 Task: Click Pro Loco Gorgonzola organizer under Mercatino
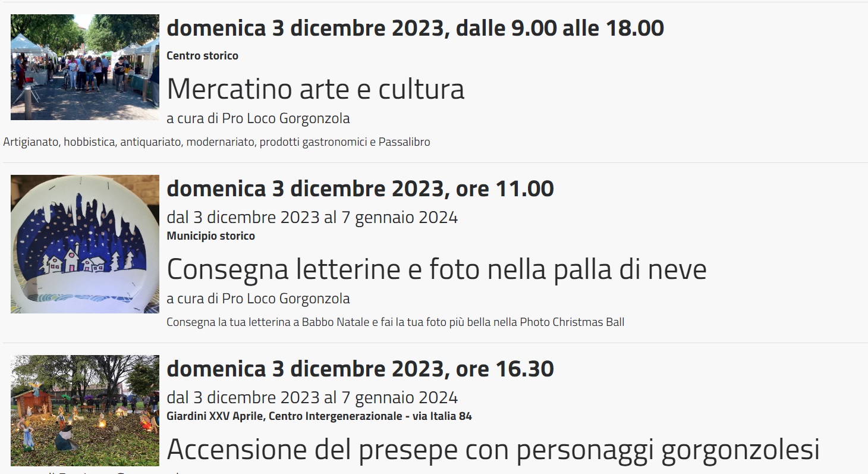point(258,118)
